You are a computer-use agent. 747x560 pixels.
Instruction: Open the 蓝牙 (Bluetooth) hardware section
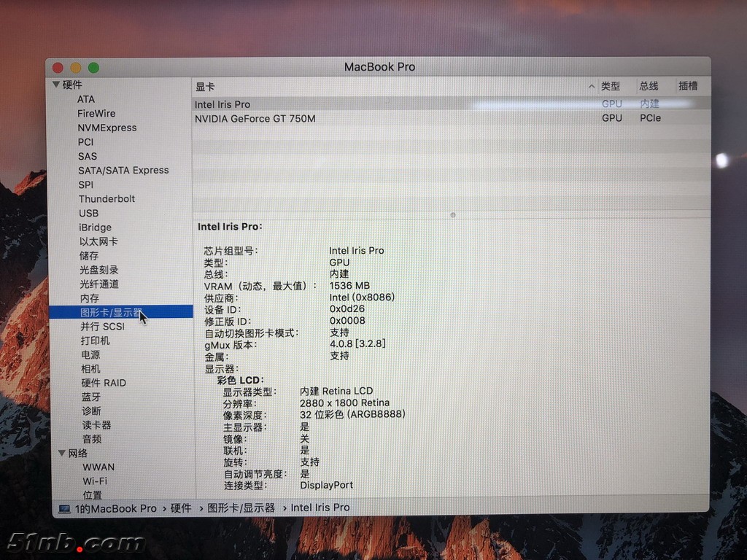coord(92,397)
